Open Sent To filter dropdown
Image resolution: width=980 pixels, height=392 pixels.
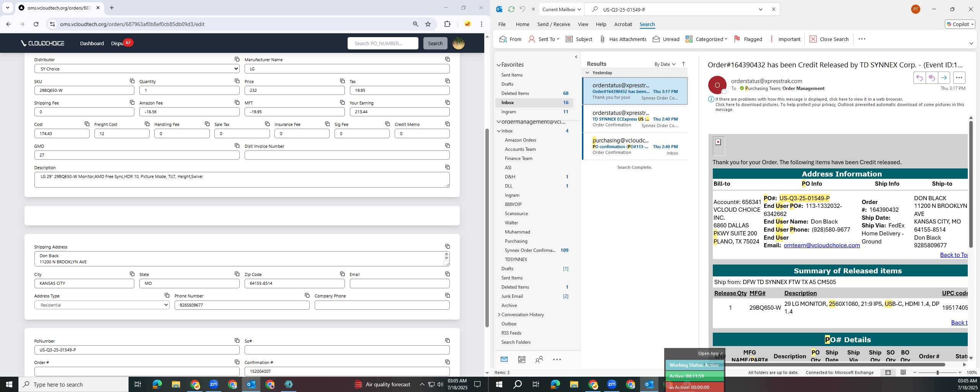coord(544,39)
